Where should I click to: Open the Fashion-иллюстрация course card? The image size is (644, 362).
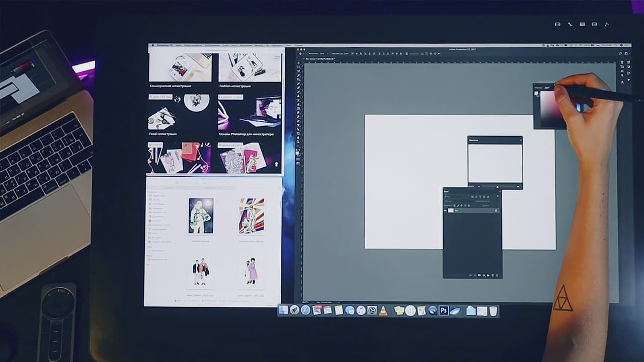point(250,70)
